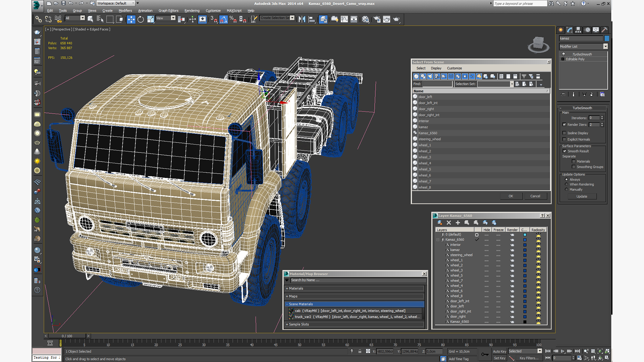This screenshot has height=362, width=644.
Task: Open Render Setup from the toolbar
Action: 377,19
